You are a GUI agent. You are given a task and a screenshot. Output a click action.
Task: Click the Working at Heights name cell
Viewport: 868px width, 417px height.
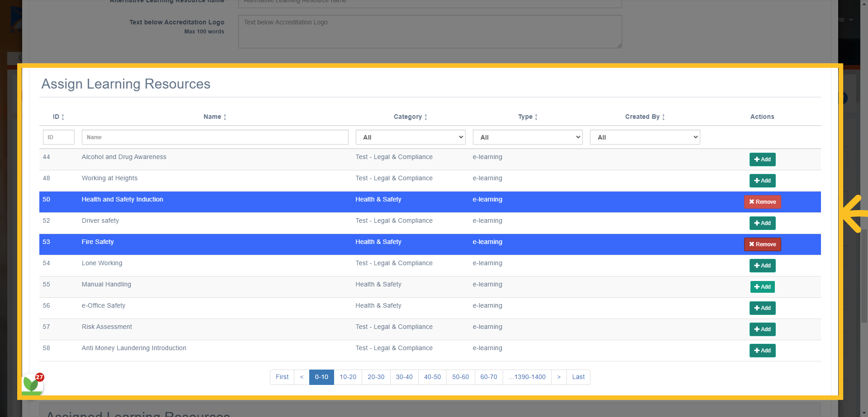pos(109,178)
